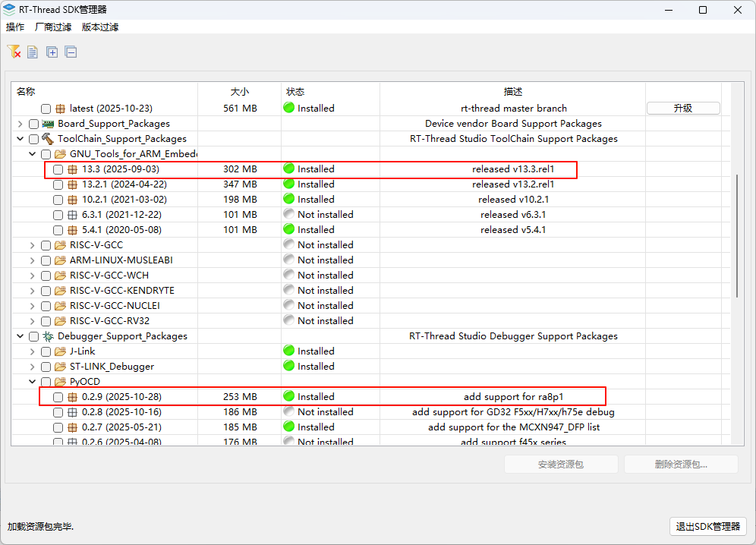This screenshot has height=545, width=756.
Task: Click the collapse all toolbar icon
Action: (71, 52)
